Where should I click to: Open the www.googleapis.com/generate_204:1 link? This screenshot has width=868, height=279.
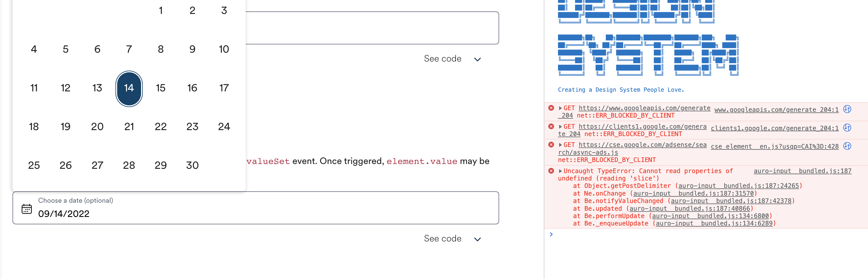pos(776,109)
